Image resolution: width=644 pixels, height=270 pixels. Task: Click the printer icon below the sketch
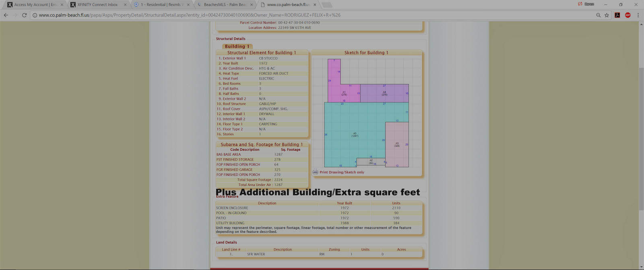[315, 172]
